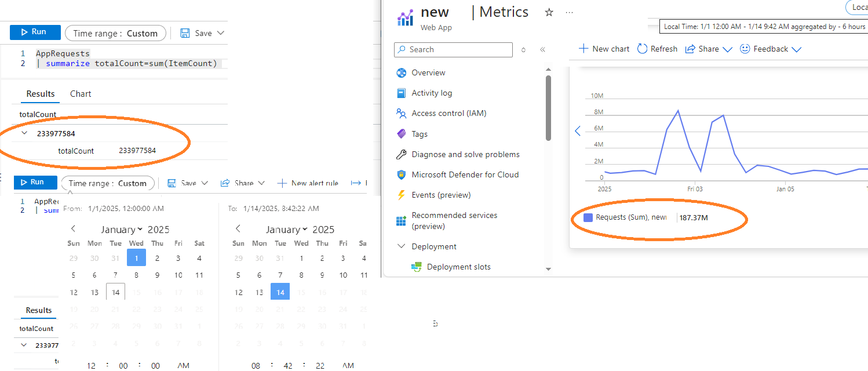
Task: Click the Defender shield icon
Action: [401, 174]
